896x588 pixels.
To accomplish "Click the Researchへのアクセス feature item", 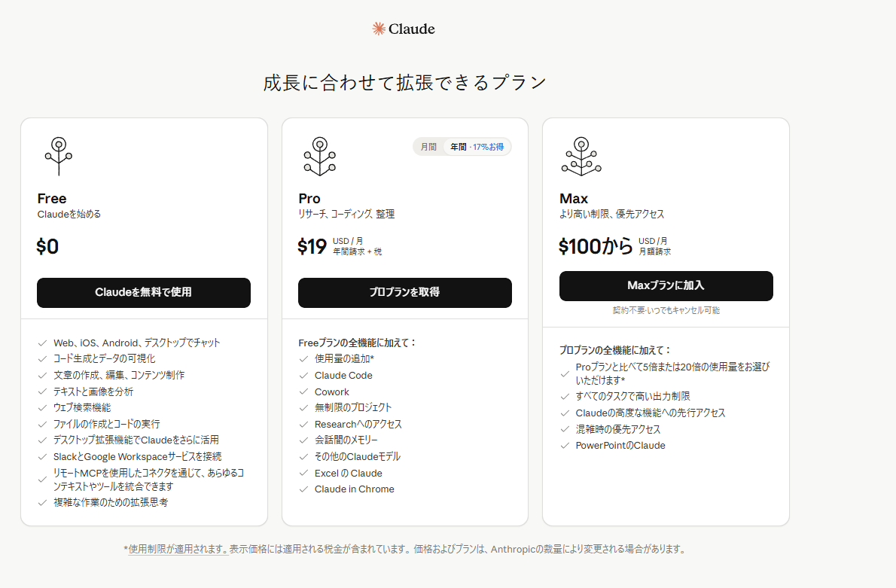I will coord(358,424).
